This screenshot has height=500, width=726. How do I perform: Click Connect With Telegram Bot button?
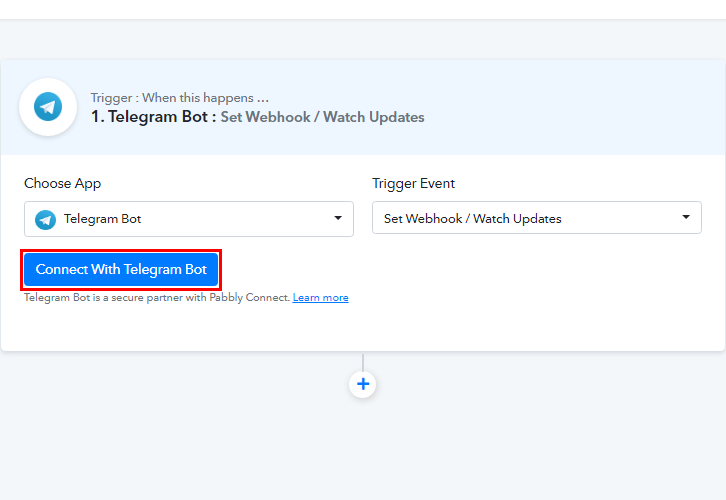(x=121, y=269)
